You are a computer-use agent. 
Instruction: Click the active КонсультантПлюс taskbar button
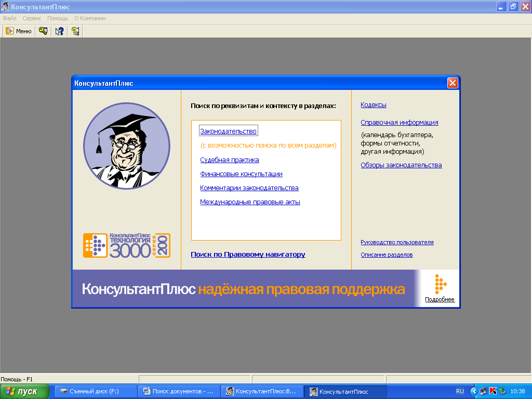pyautogui.click(x=345, y=392)
